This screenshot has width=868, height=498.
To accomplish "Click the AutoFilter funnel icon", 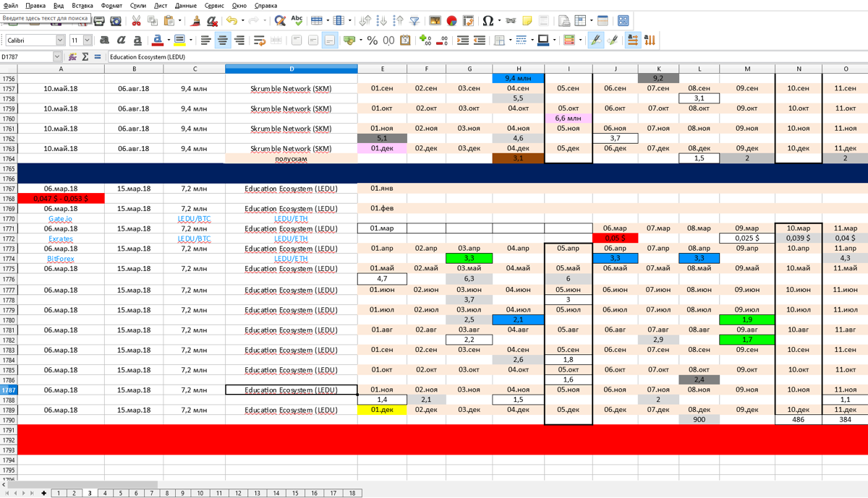I will [414, 21].
